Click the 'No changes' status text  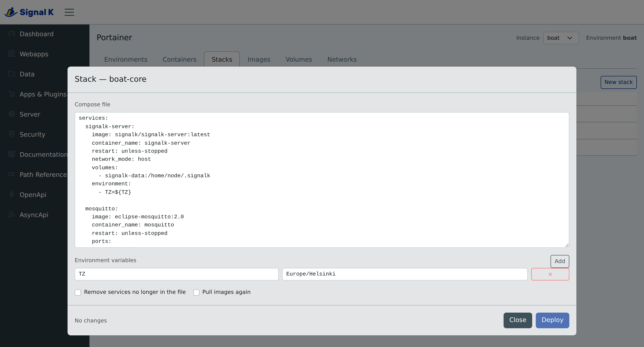click(x=91, y=320)
